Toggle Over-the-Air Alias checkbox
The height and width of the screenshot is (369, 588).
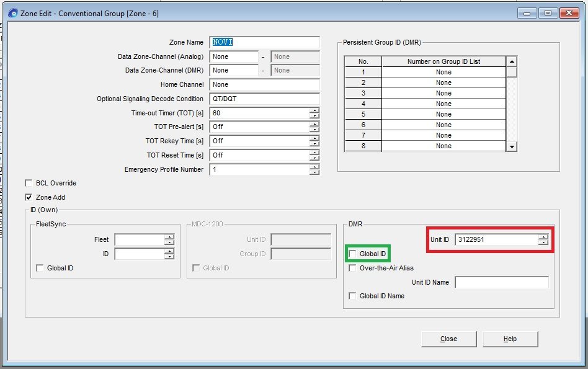click(353, 268)
